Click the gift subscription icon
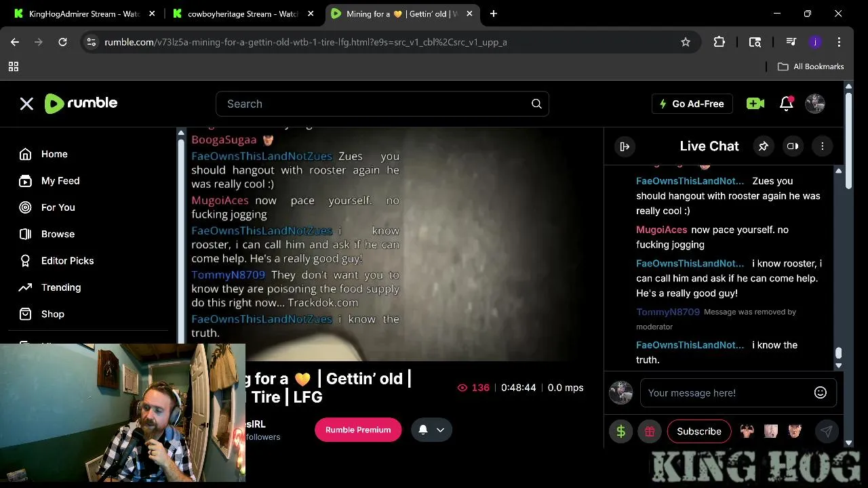868x488 pixels. tap(649, 431)
